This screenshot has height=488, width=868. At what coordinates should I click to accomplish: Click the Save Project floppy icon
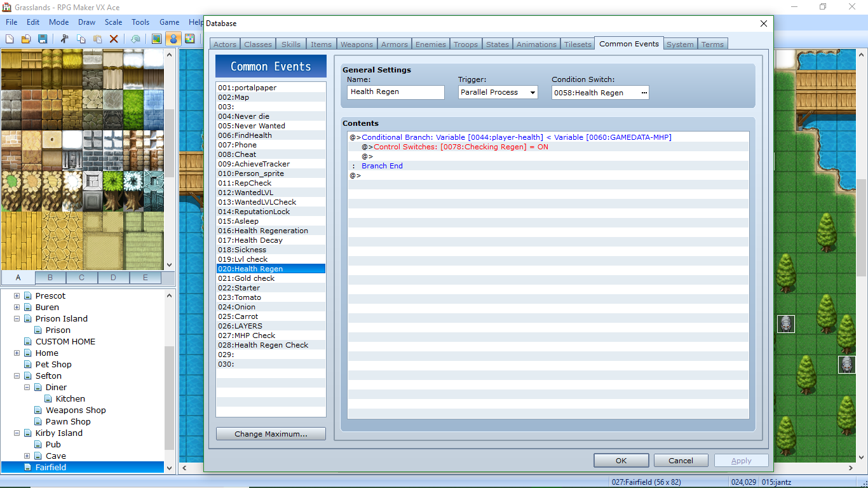click(43, 39)
